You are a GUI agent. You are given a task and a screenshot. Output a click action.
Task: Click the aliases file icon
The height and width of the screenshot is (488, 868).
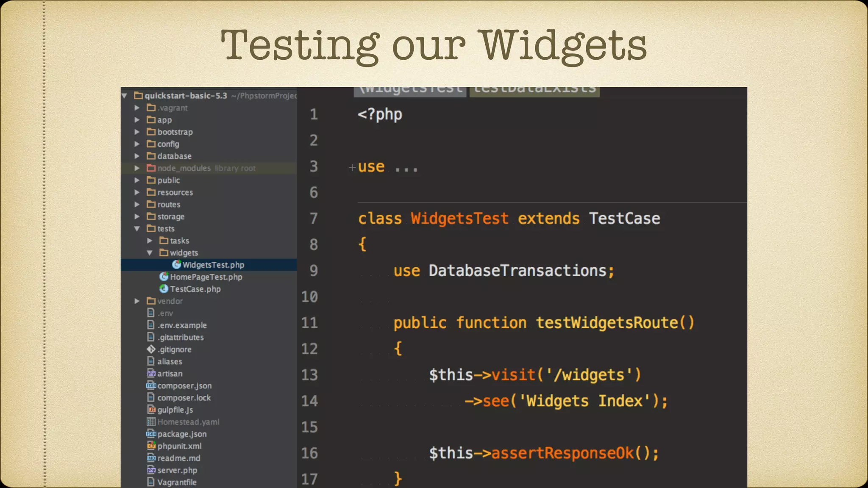click(x=151, y=361)
